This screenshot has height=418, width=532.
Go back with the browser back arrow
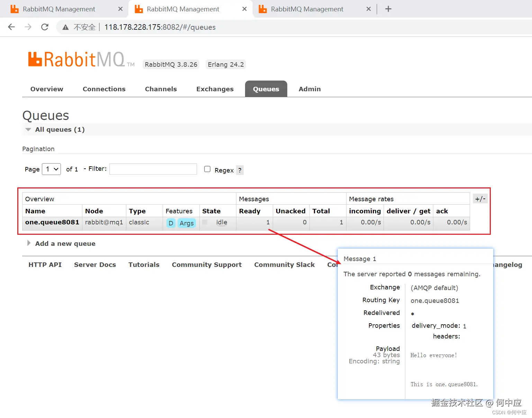(x=11, y=27)
